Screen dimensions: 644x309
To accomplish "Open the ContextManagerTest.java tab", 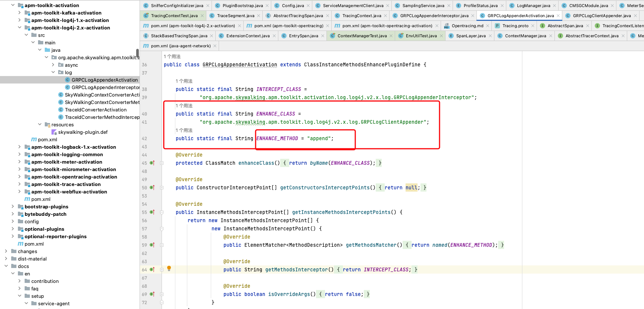I will tap(362, 36).
